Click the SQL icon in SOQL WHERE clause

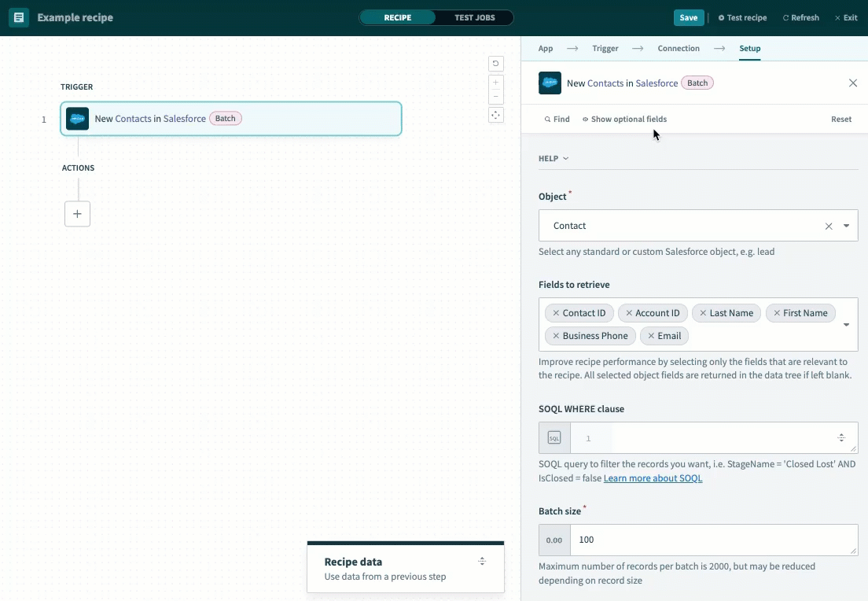pyautogui.click(x=554, y=437)
